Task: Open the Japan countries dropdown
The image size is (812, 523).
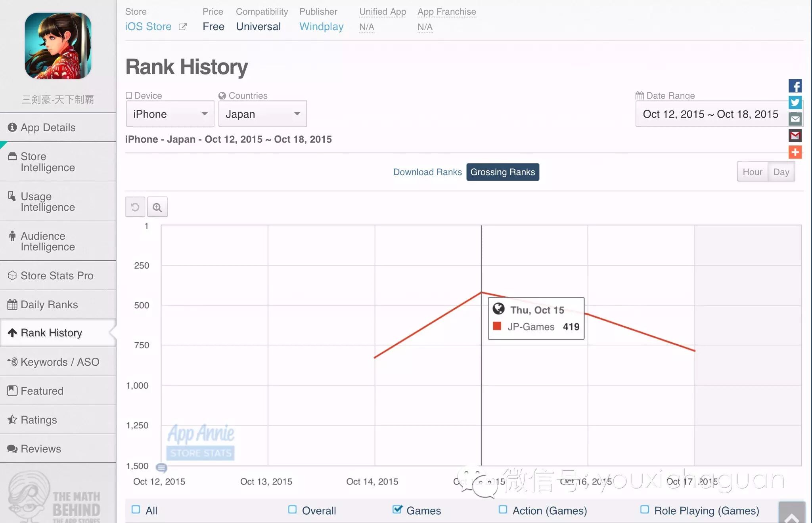Action: pos(262,114)
